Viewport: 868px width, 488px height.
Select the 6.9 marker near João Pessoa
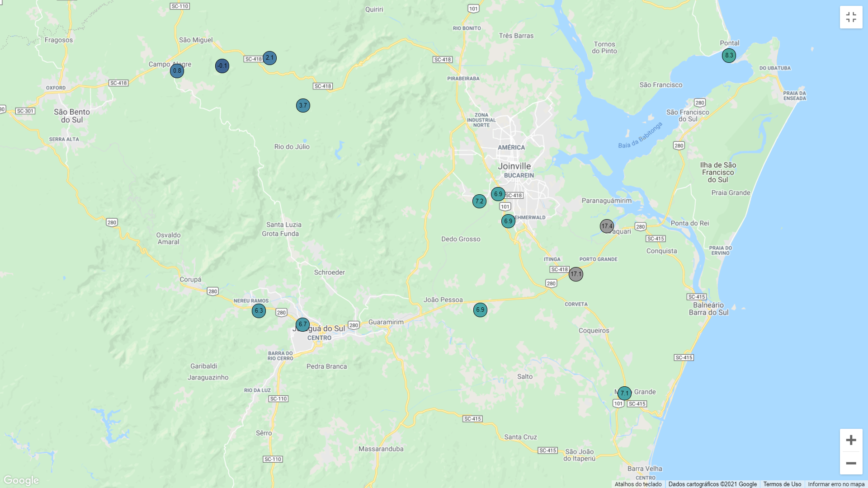pyautogui.click(x=480, y=310)
